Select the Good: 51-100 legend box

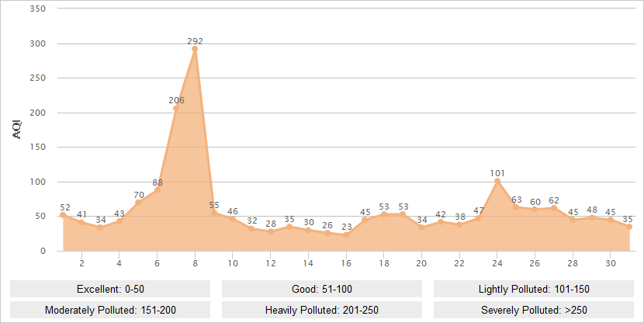(x=322, y=289)
